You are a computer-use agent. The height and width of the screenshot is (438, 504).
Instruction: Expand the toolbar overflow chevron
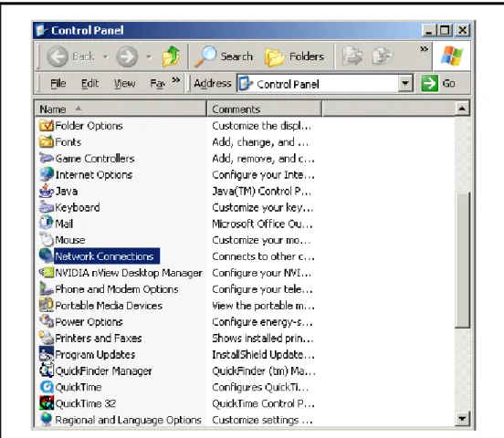pyautogui.click(x=424, y=49)
